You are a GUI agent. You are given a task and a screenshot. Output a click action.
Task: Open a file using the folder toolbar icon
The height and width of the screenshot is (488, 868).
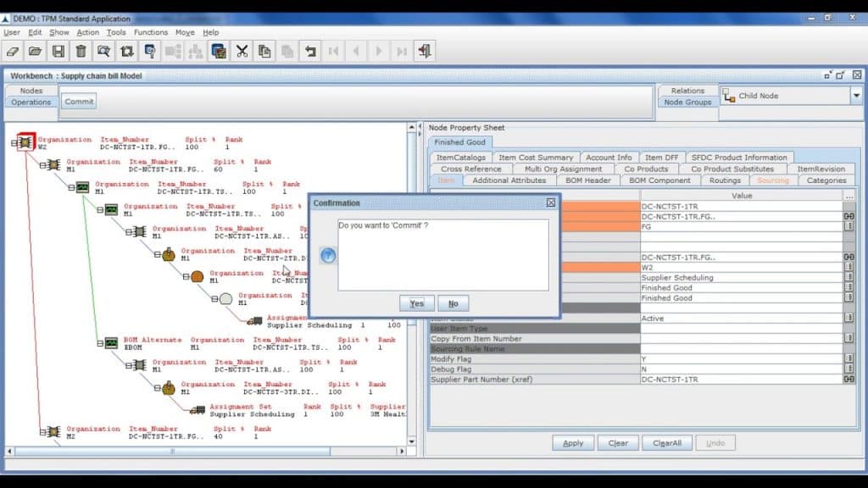click(34, 52)
